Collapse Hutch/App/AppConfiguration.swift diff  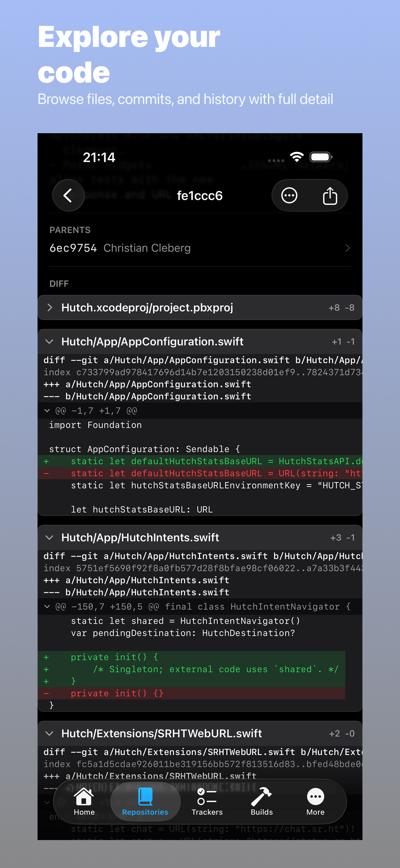(200, 342)
